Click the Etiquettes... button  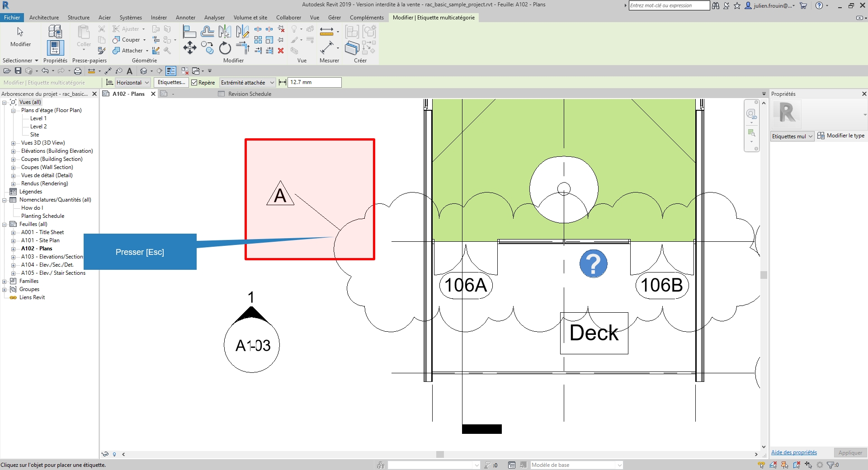click(171, 82)
